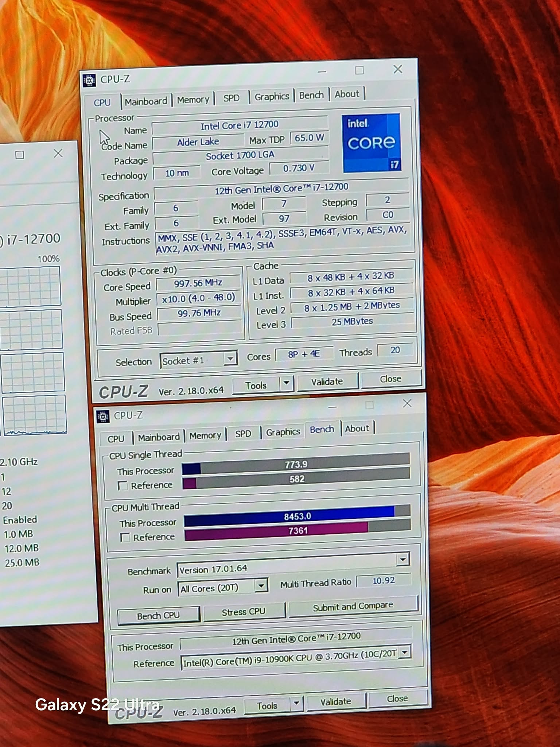560x747 pixels.
Task: Open the Memory tab in lower window
Action: coord(205,436)
